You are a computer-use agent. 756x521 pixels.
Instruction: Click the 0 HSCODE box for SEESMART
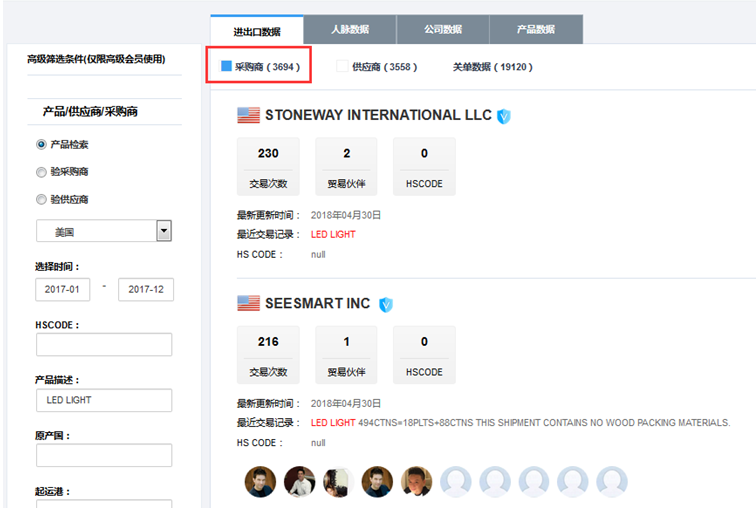click(x=424, y=355)
